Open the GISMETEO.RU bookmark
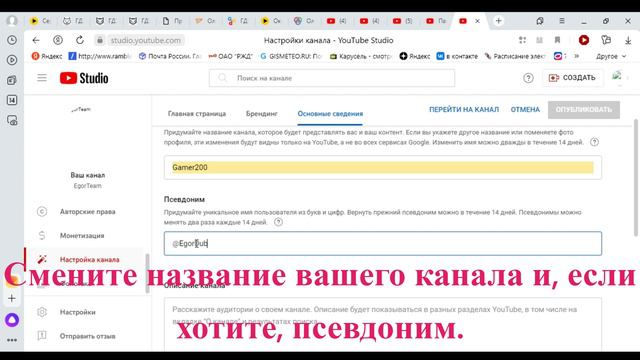The width and height of the screenshot is (640, 360). (291, 56)
